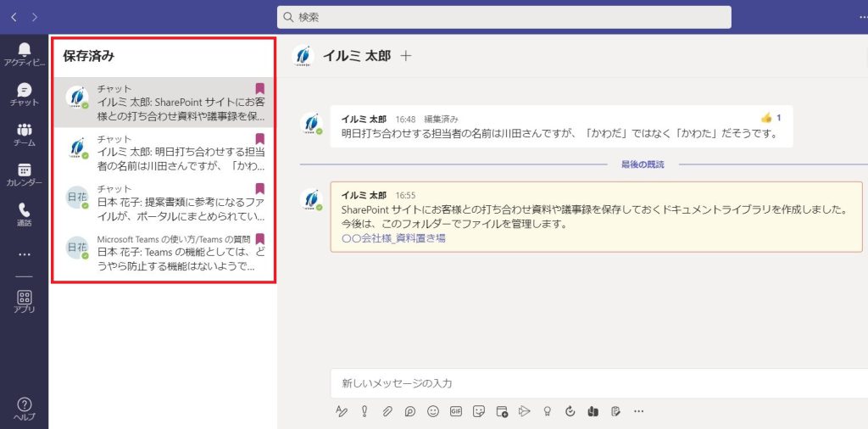Click text 今後は、このフォルダーでファイルを管理します

point(455,225)
